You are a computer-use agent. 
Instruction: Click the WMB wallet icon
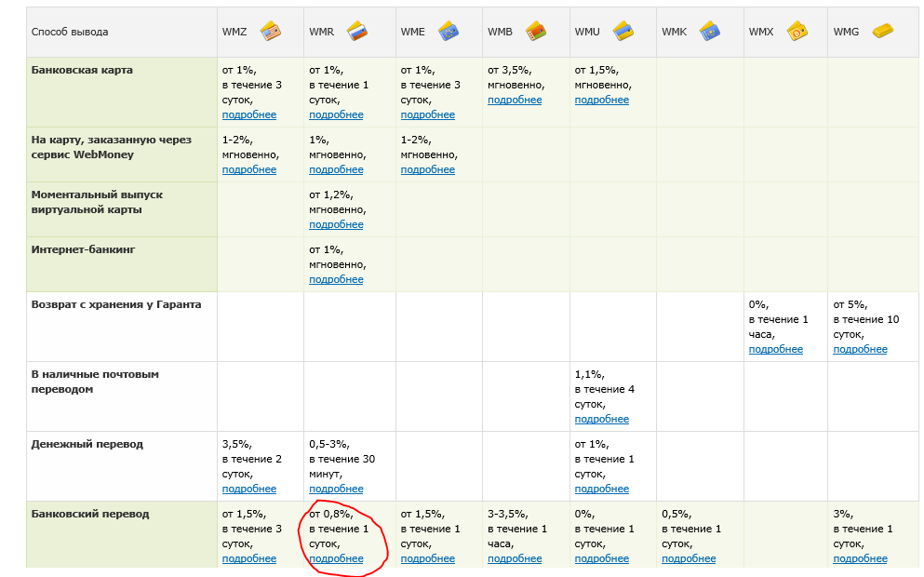click(536, 31)
